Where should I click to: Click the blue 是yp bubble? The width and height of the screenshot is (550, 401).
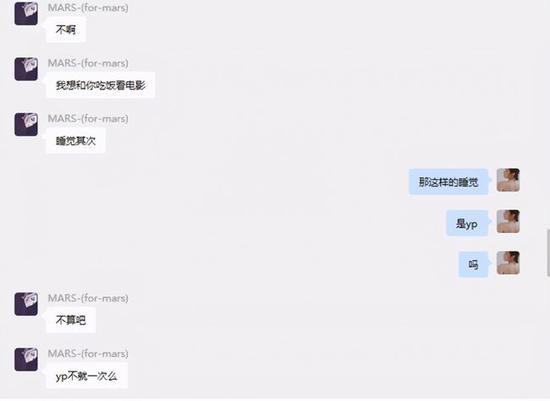pyautogui.click(x=467, y=223)
